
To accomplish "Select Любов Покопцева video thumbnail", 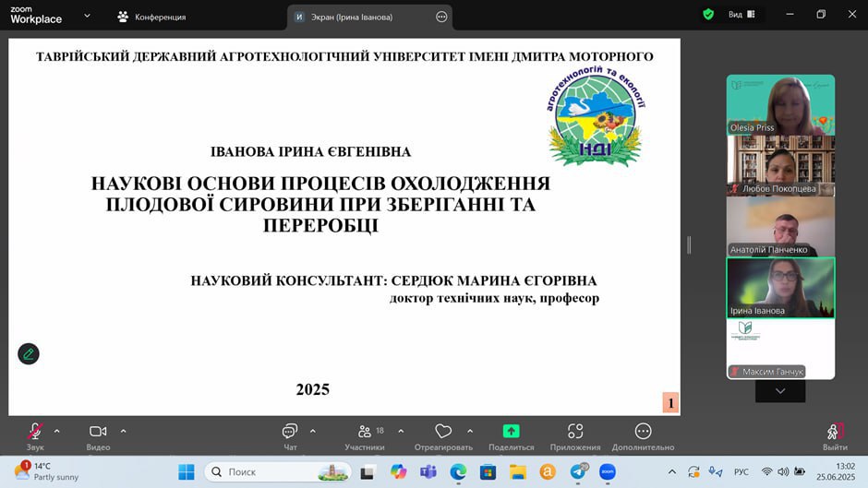I will [780, 166].
